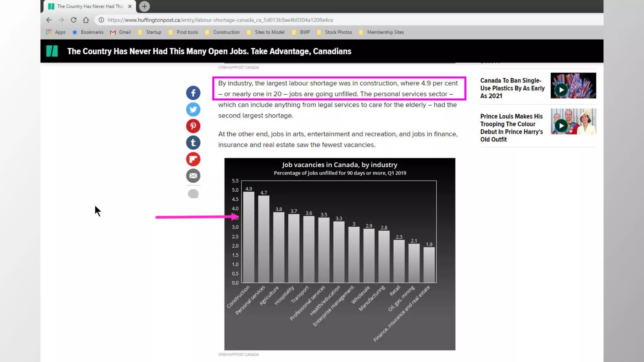The width and height of the screenshot is (644, 362).
Task: Share via Flipboard icon
Action: coord(193,159)
